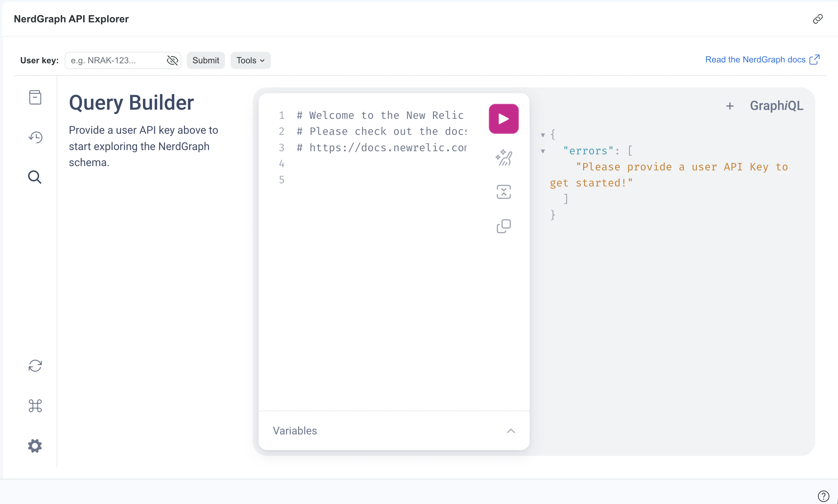Click the "# https://docs.newrelic.com" comment line
This screenshot has height=504, width=838.
tap(381, 148)
